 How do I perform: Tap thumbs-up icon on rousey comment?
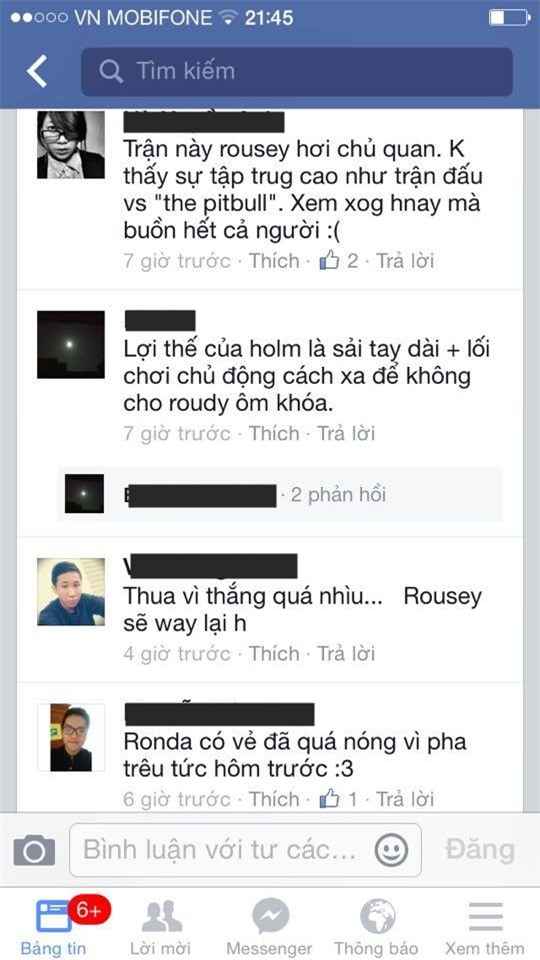pyautogui.click(x=329, y=261)
